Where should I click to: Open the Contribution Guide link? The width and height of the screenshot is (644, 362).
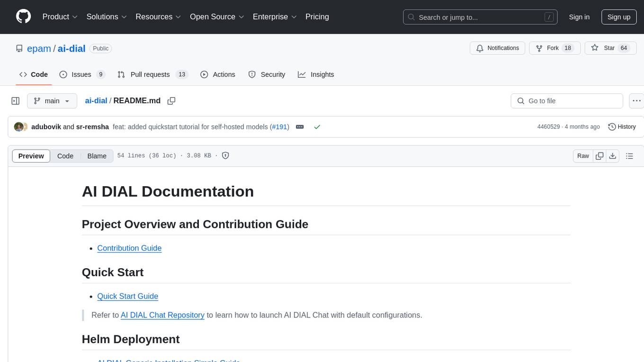click(x=129, y=248)
